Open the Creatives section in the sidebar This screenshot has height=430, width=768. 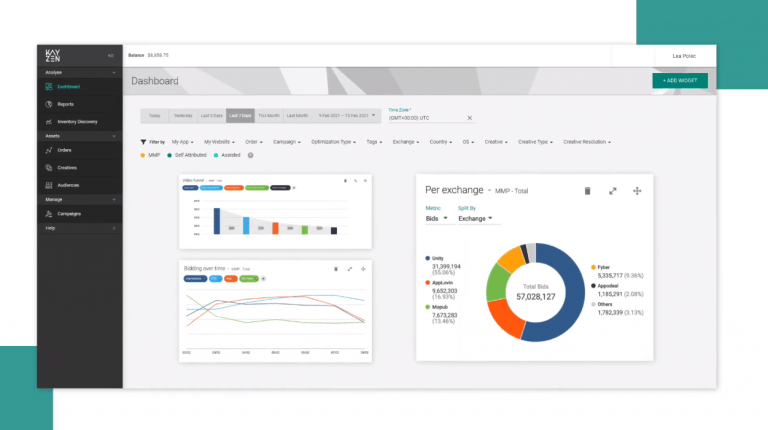point(67,167)
